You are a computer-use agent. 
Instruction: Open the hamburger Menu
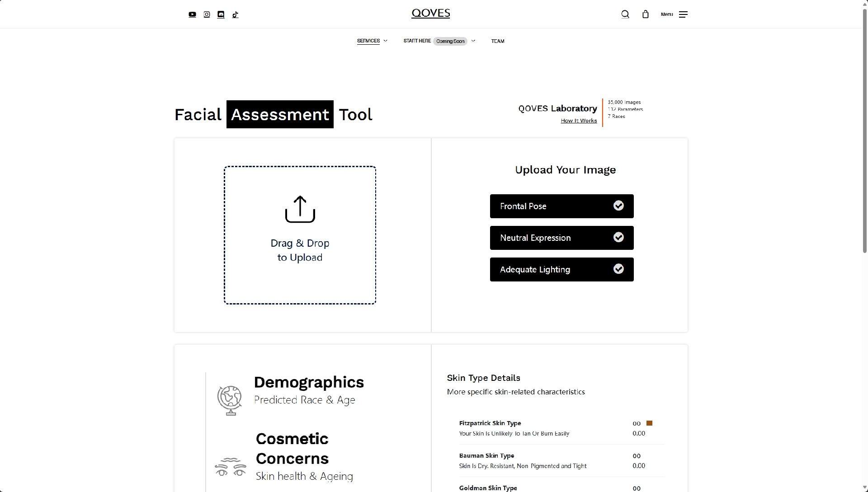pyautogui.click(x=683, y=14)
